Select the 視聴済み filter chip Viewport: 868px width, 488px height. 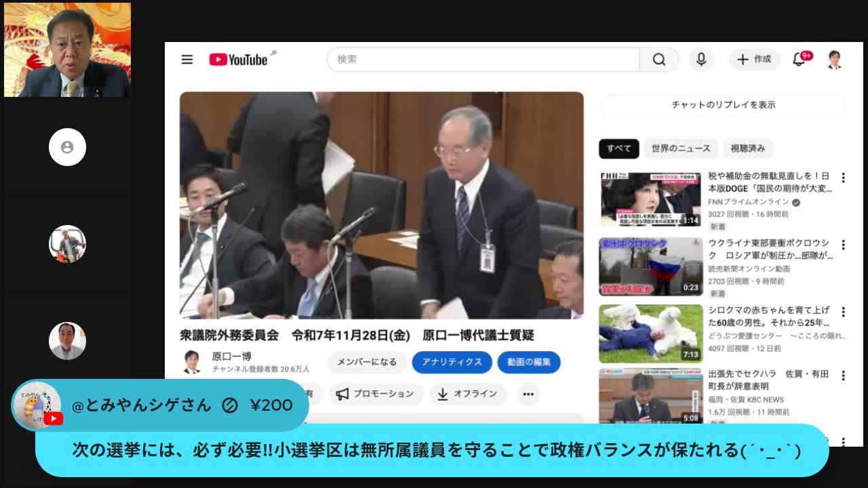(x=748, y=148)
